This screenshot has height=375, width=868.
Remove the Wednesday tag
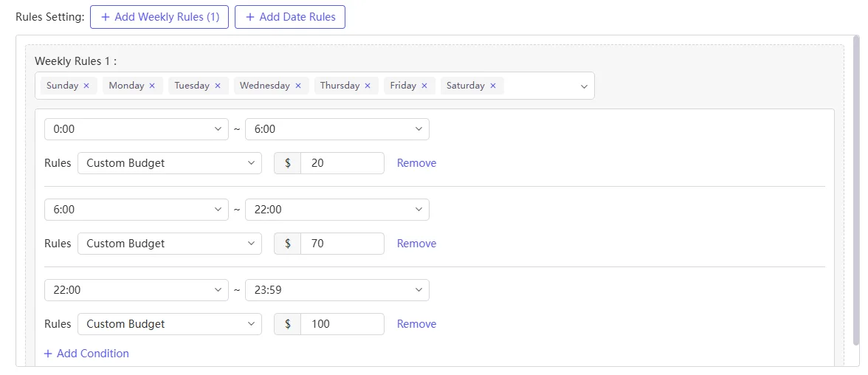[298, 86]
